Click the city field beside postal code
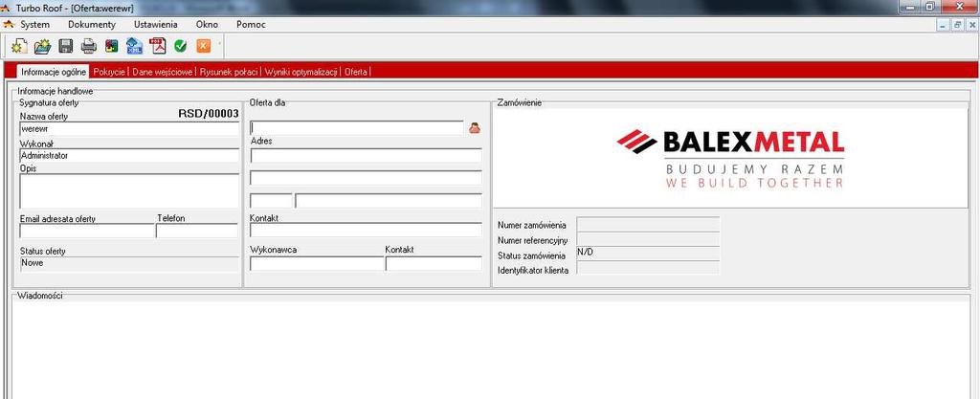 [389, 201]
